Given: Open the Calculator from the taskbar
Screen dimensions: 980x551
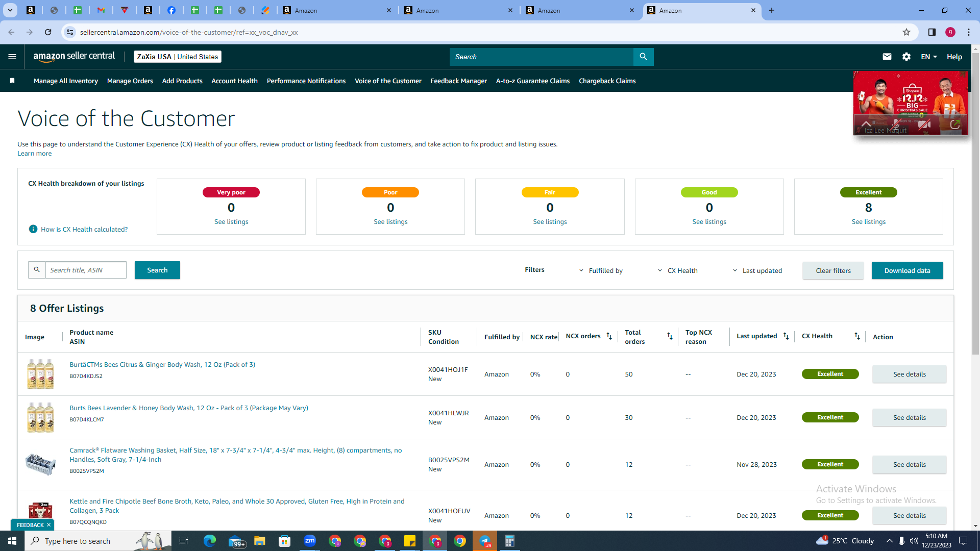Looking at the screenshot, I should pos(509,541).
